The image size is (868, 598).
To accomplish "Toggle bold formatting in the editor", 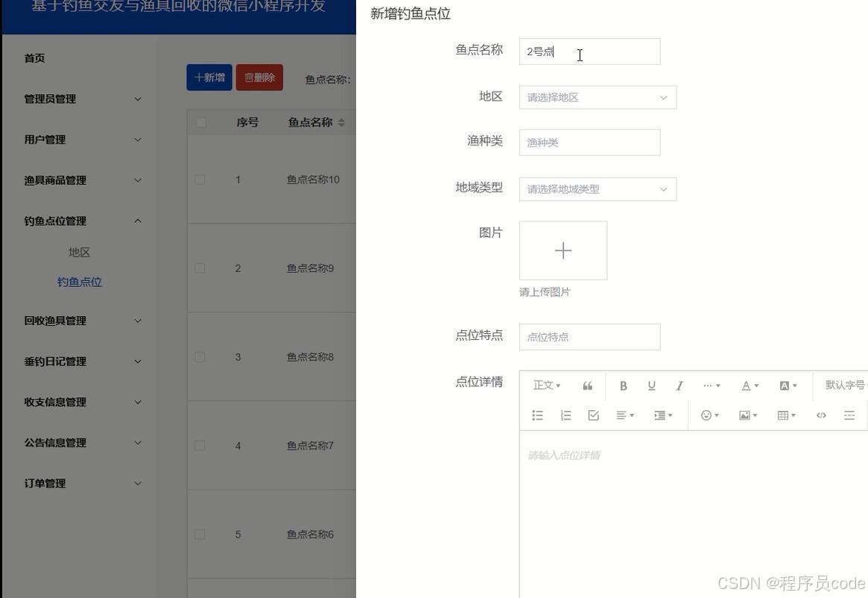I will tap(624, 385).
